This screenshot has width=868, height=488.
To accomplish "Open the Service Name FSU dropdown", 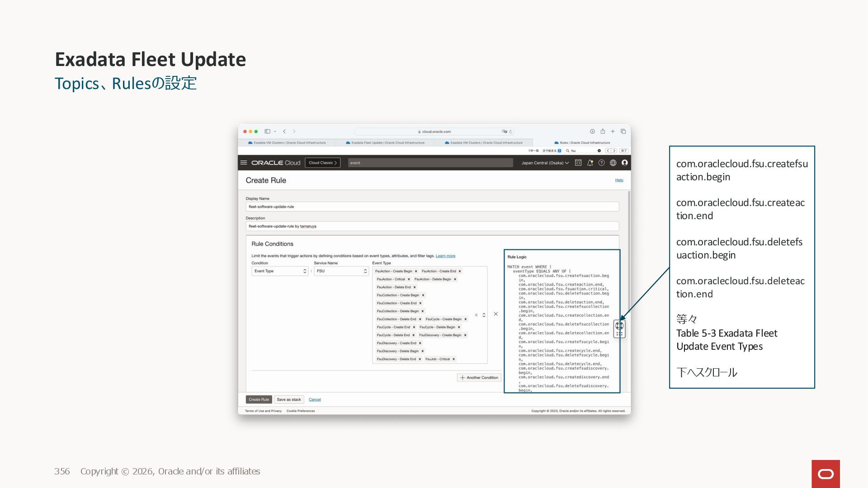I will [x=341, y=271].
